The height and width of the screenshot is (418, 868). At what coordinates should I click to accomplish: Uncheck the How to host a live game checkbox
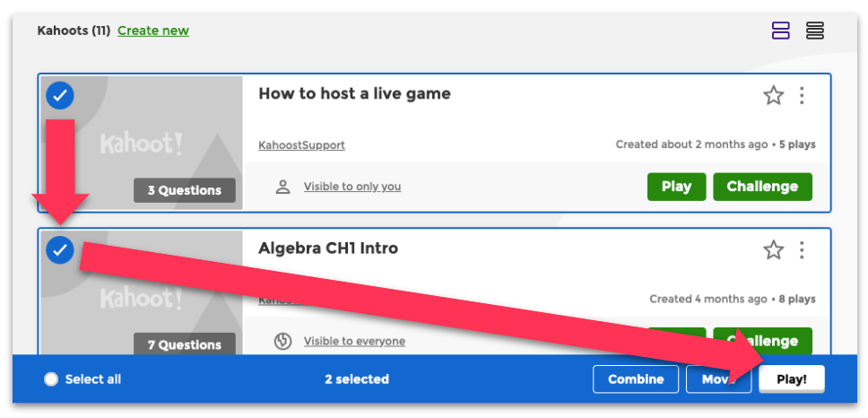(60, 95)
